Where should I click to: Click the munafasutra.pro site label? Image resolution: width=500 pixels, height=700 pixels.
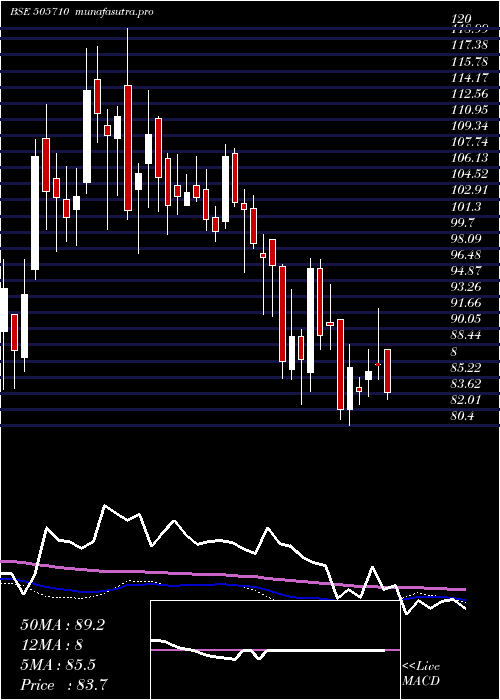pyautogui.click(x=112, y=12)
